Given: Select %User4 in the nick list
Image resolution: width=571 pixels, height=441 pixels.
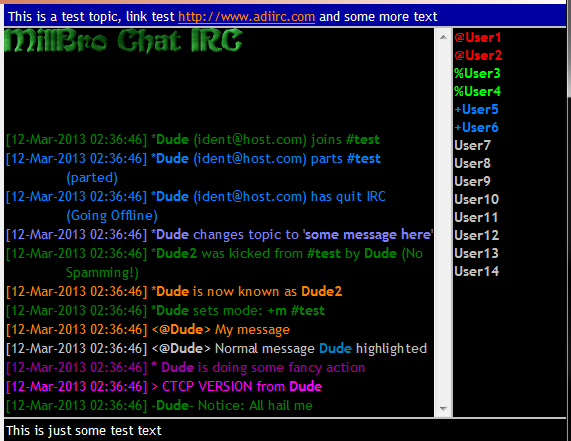Looking at the screenshot, I should tap(477, 91).
